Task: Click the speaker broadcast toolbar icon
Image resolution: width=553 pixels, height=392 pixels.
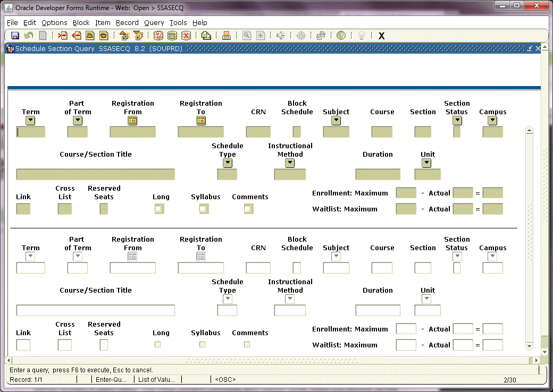Action: pos(281,36)
